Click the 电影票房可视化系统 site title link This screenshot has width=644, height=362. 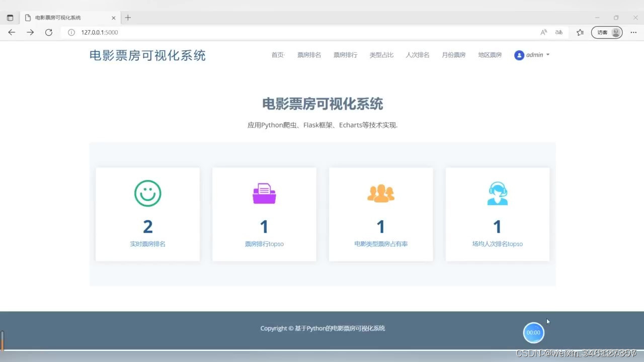tap(147, 55)
